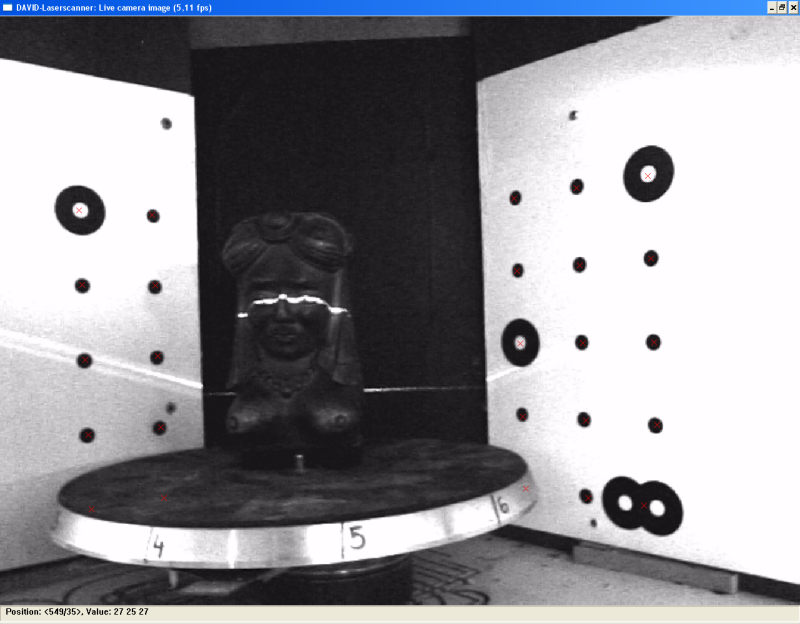Click the large ring marker on left panel
Screen dimensions: 800x624
(x=80, y=210)
